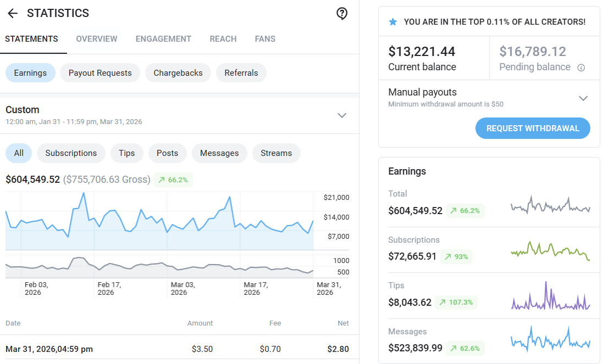The height and width of the screenshot is (364, 603).
Task: Open the Reach tab
Action: (223, 39)
